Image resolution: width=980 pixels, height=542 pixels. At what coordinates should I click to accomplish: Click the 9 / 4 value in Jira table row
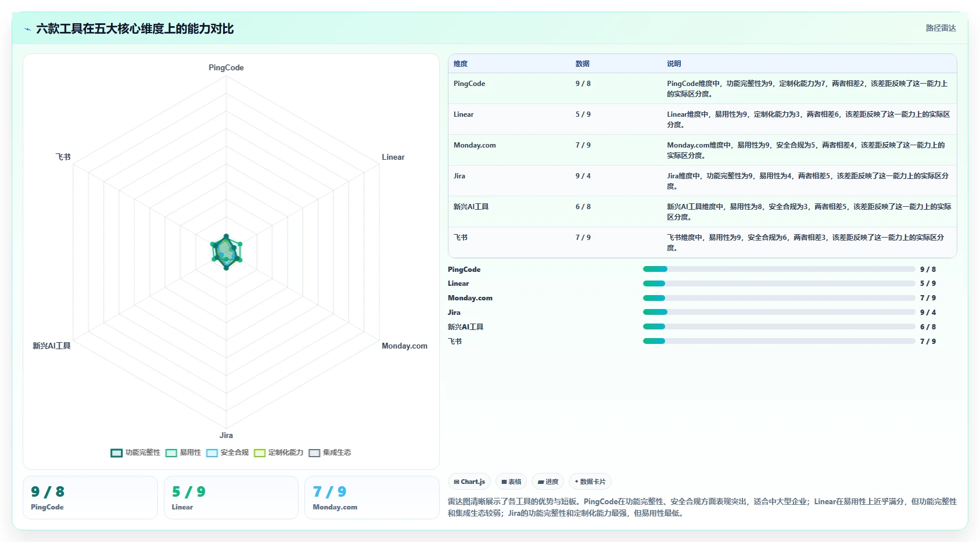click(x=583, y=176)
